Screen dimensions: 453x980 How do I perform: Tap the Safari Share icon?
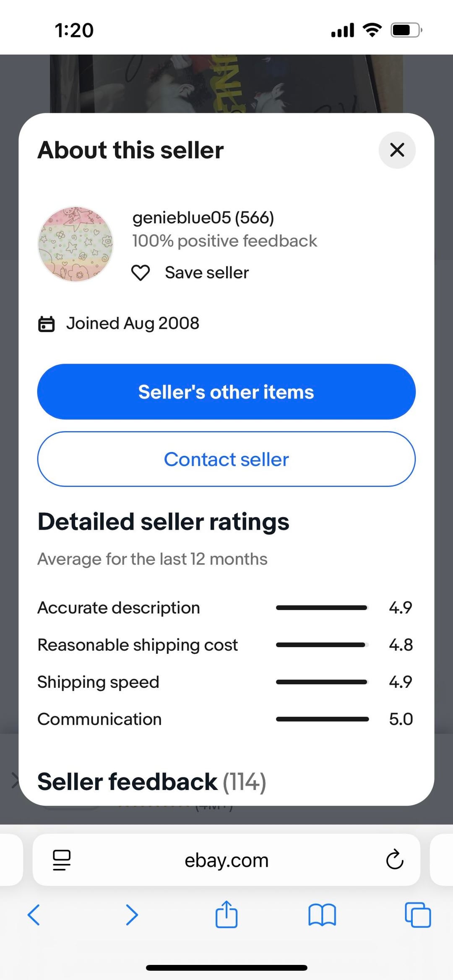tap(226, 914)
